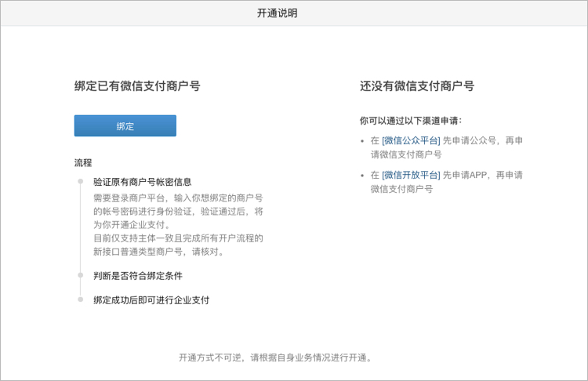Image resolution: width=588 pixels, height=381 pixels.
Task: Select footer note 开通方式不可逆
Action: (x=209, y=357)
